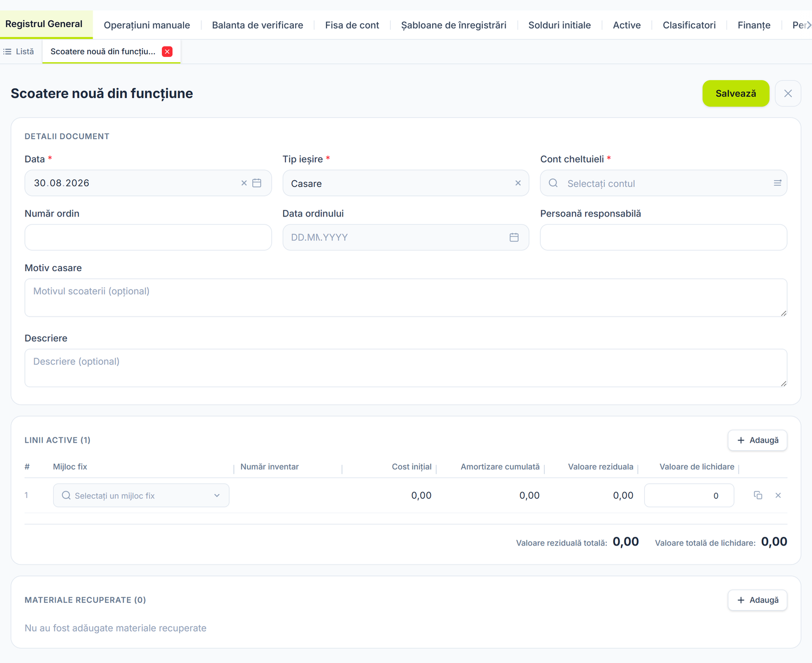This screenshot has width=812, height=663.
Task: Focus the Data field showing 30.08.2026
Action: point(148,183)
